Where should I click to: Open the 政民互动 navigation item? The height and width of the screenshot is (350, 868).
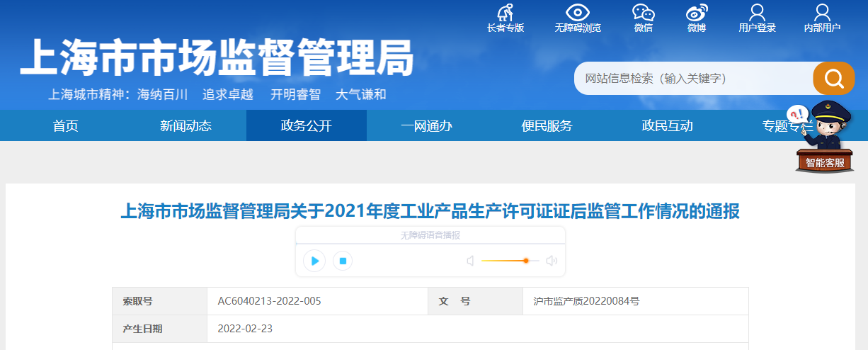click(667, 126)
